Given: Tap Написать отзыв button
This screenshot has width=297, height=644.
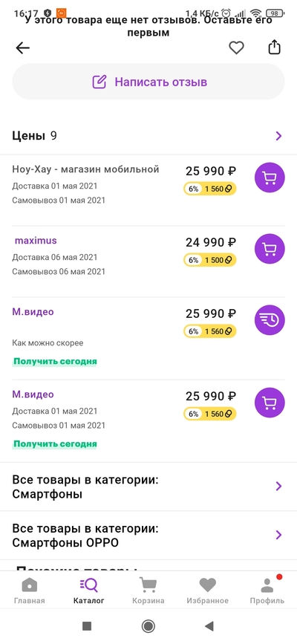Looking at the screenshot, I should (148, 82).
